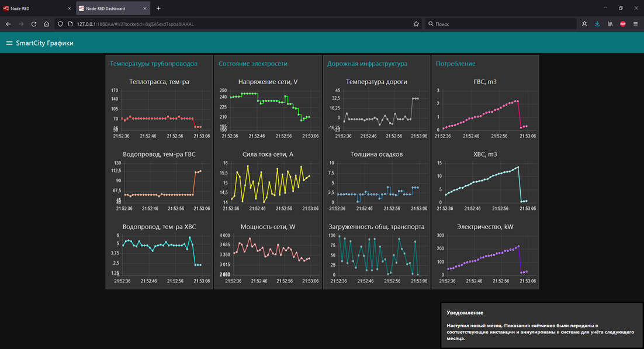The height and width of the screenshot is (349, 644).
Task: Navigate back with the back arrow
Action: tap(8, 24)
